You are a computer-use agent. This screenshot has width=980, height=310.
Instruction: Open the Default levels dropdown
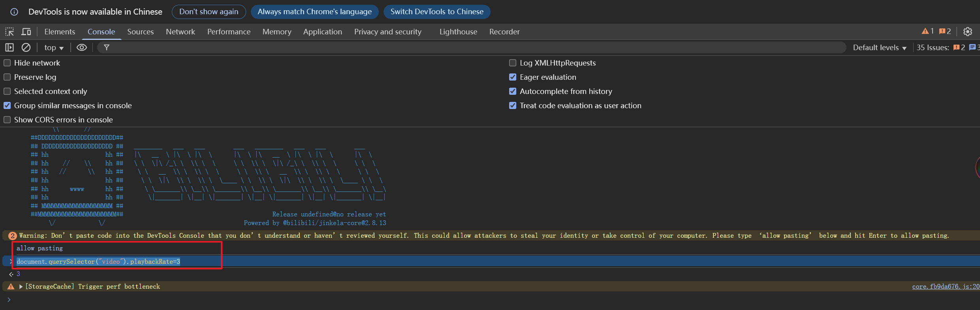coord(879,48)
